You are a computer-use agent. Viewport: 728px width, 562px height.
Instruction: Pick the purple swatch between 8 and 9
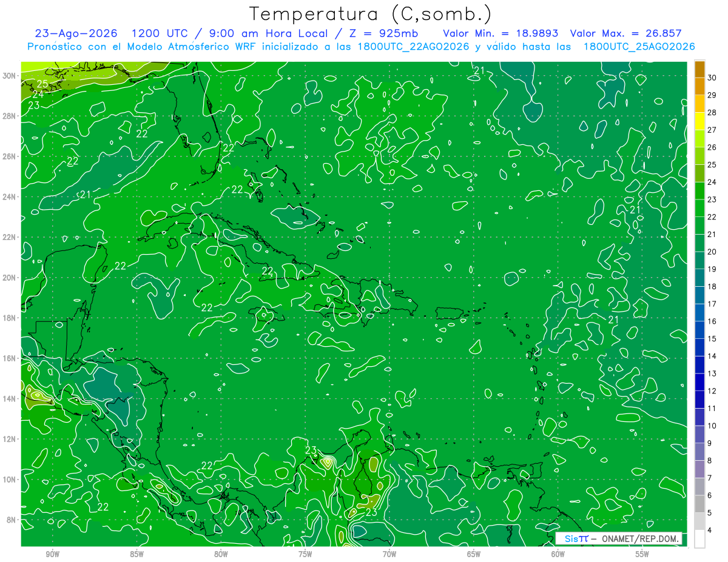(x=699, y=452)
